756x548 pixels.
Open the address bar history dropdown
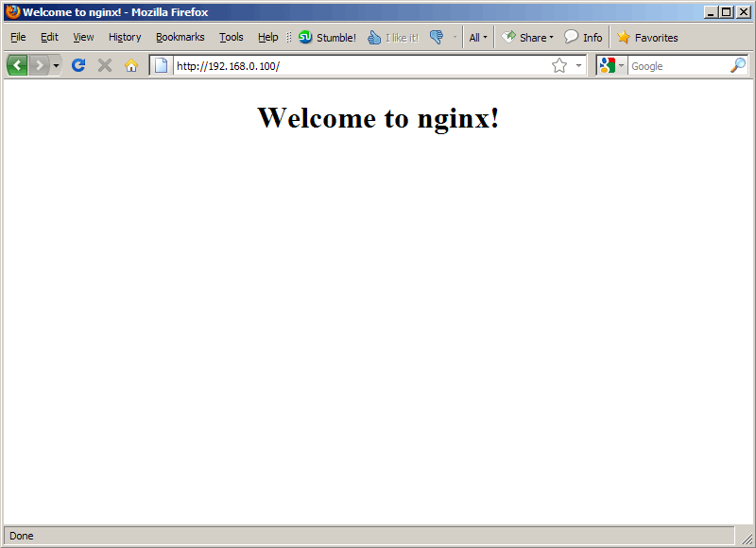click(x=578, y=65)
